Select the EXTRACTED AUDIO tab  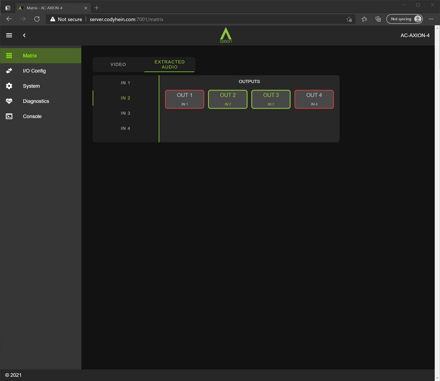click(170, 64)
